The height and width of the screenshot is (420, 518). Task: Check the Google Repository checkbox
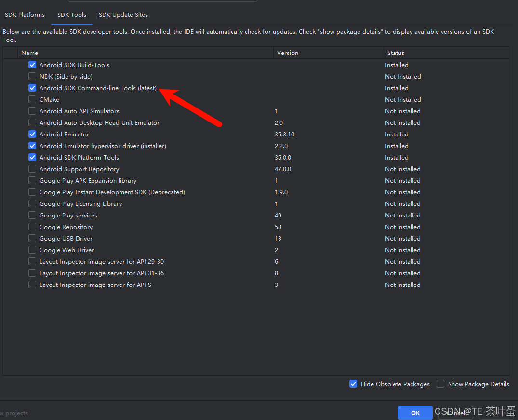pyautogui.click(x=32, y=227)
